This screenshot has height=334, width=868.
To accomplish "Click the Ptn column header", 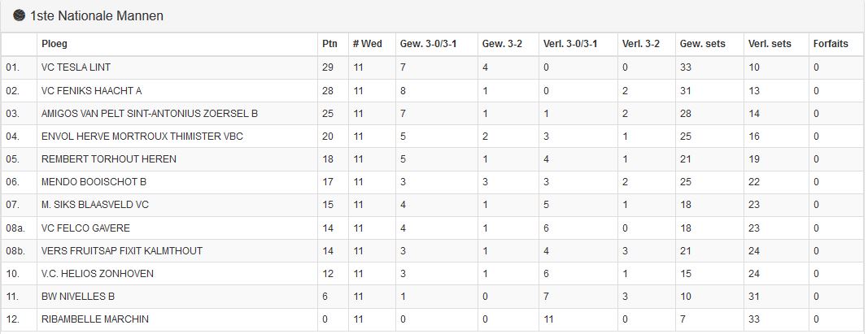I will 328,44.
